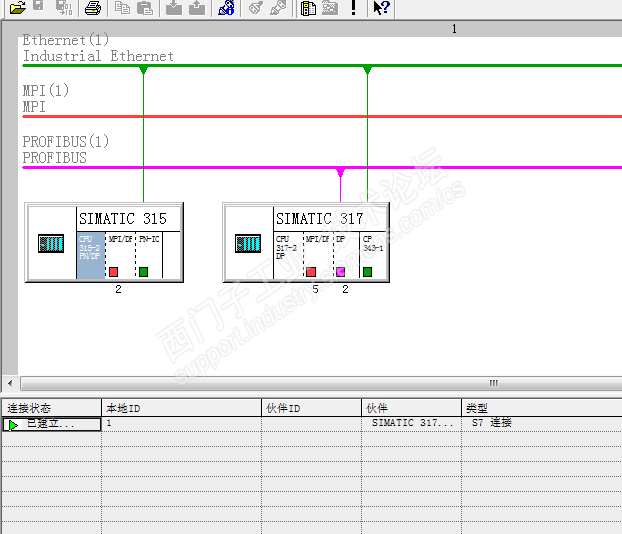Select the SIMATIC 315 station rack icon
This screenshot has height=534, width=622.
(x=51, y=243)
